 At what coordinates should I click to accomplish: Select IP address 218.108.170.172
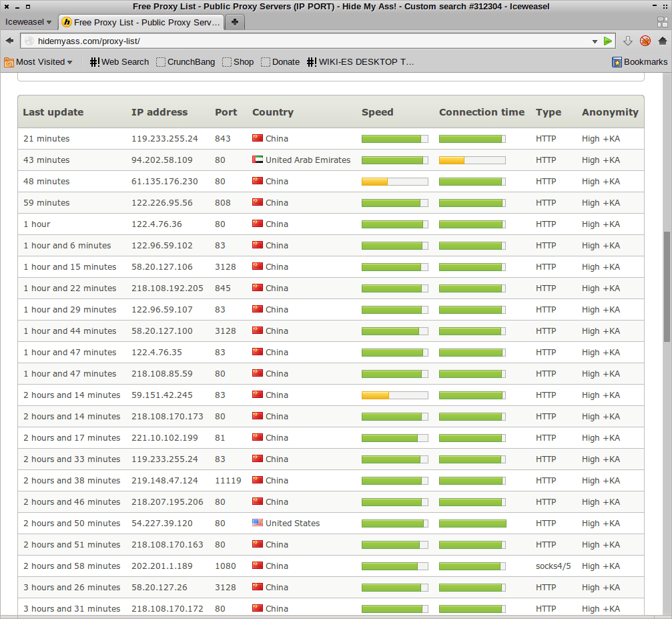pos(167,609)
